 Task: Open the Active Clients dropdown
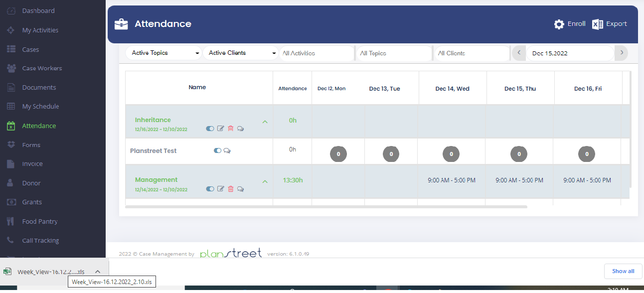(x=240, y=53)
